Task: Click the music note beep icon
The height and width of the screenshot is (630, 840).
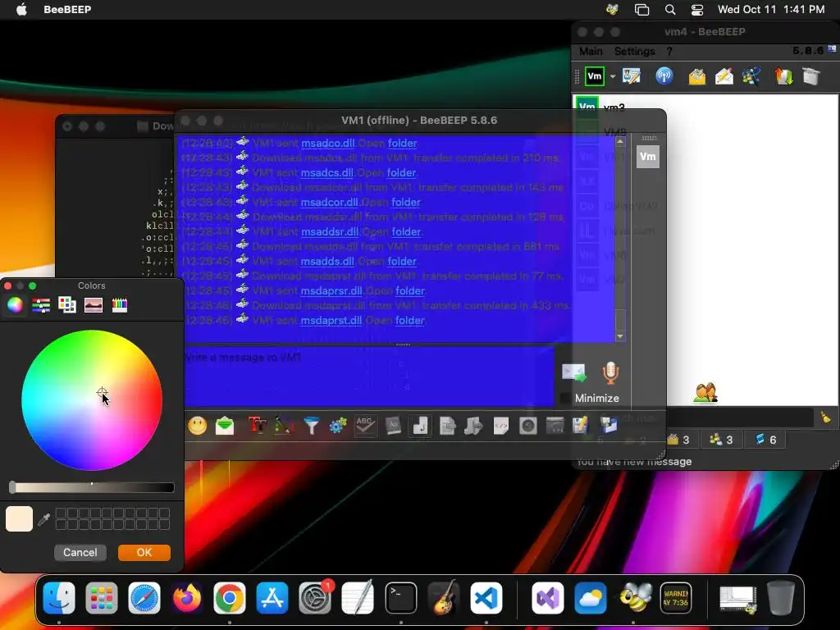Action: click(420, 426)
